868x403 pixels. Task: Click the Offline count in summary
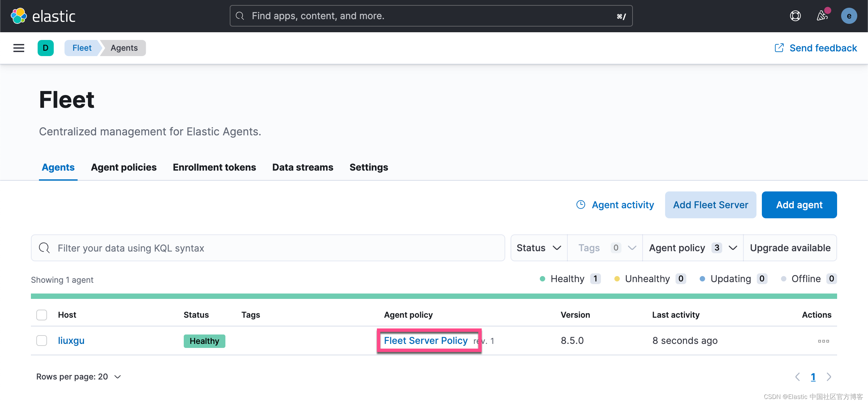831,278
